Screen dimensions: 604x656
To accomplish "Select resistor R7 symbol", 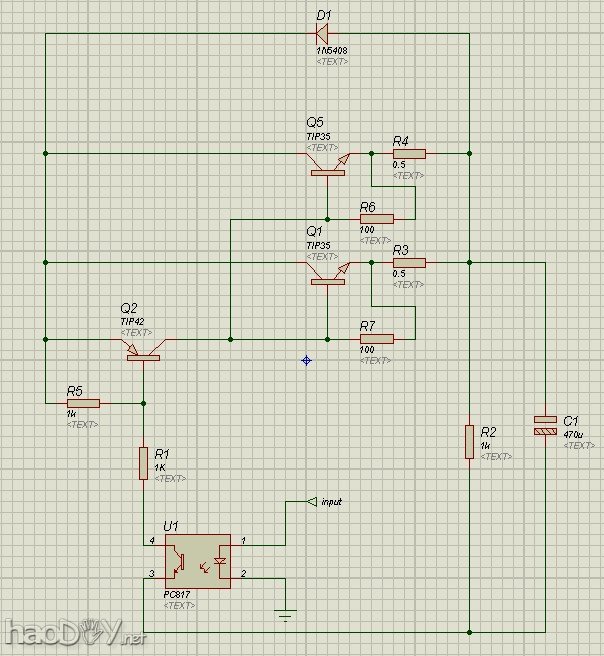I will 376,339.
